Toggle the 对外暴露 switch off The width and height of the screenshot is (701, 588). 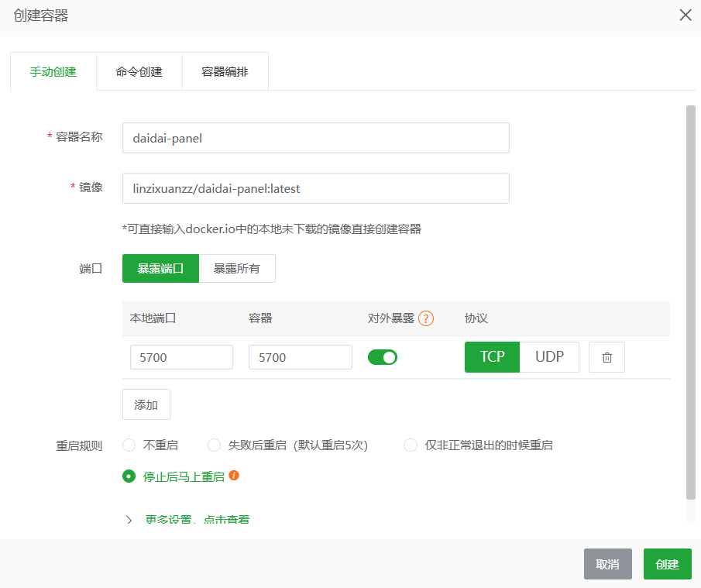coord(383,357)
